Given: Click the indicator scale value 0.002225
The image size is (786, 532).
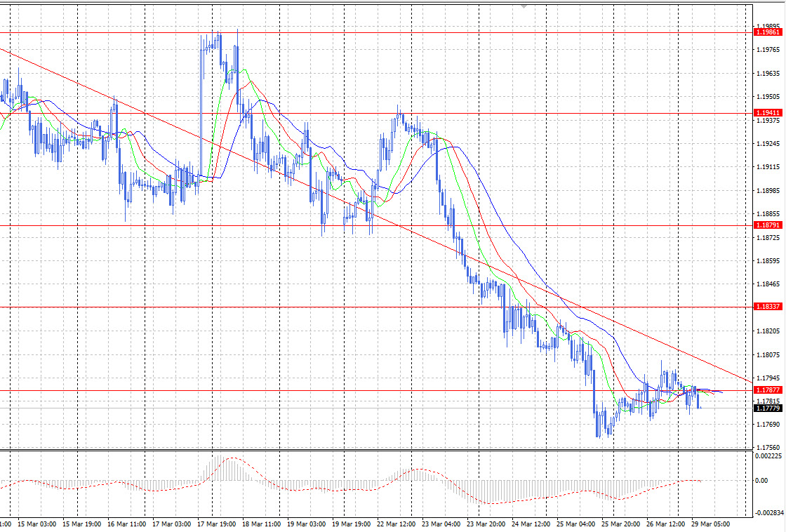Looking at the screenshot, I should pos(768,455).
